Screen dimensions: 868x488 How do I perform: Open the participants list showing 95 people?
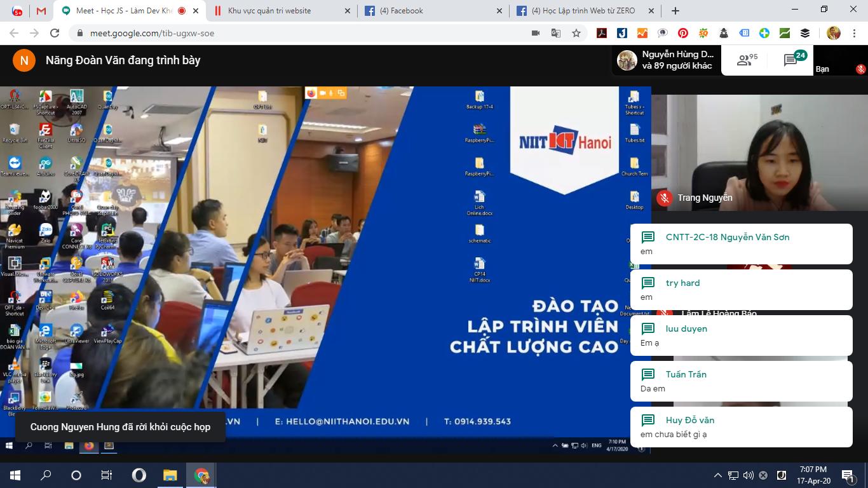point(747,60)
